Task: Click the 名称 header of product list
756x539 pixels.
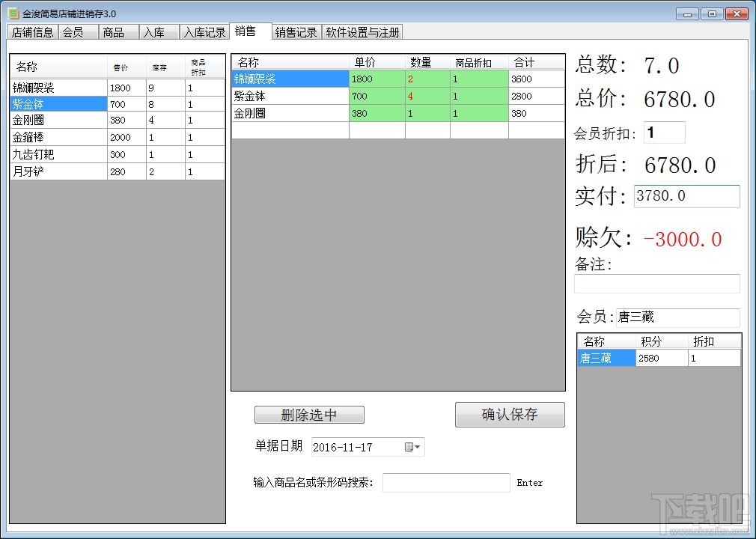Action: 58,67
